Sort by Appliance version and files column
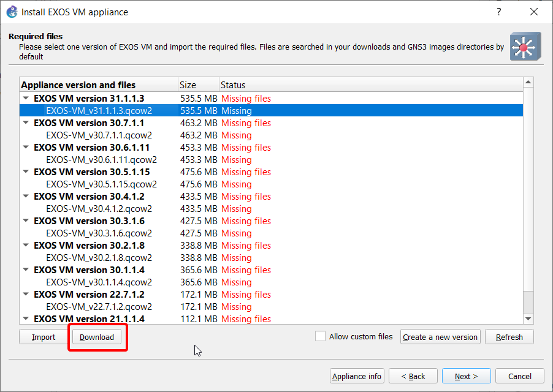 click(x=99, y=85)
